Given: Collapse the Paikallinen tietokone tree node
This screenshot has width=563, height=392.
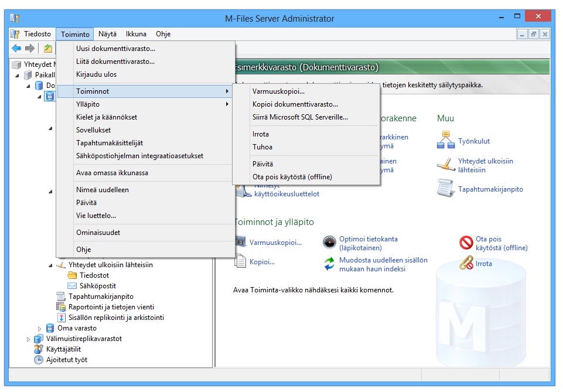Looking at the screenshot, I should tap(17, 76).
